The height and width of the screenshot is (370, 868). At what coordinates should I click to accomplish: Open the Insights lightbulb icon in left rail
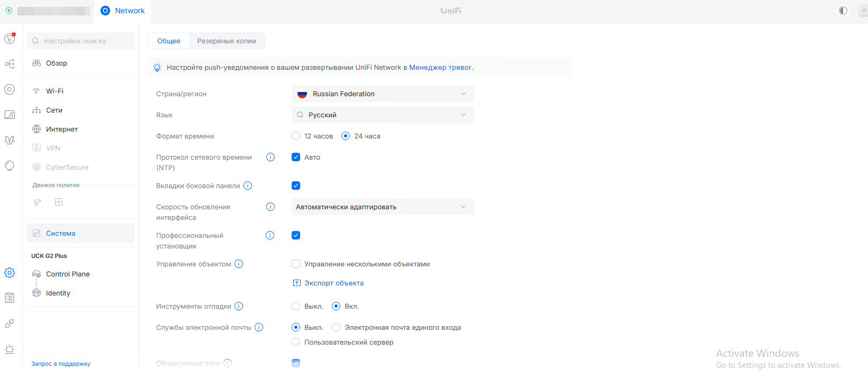coord(10,165)
